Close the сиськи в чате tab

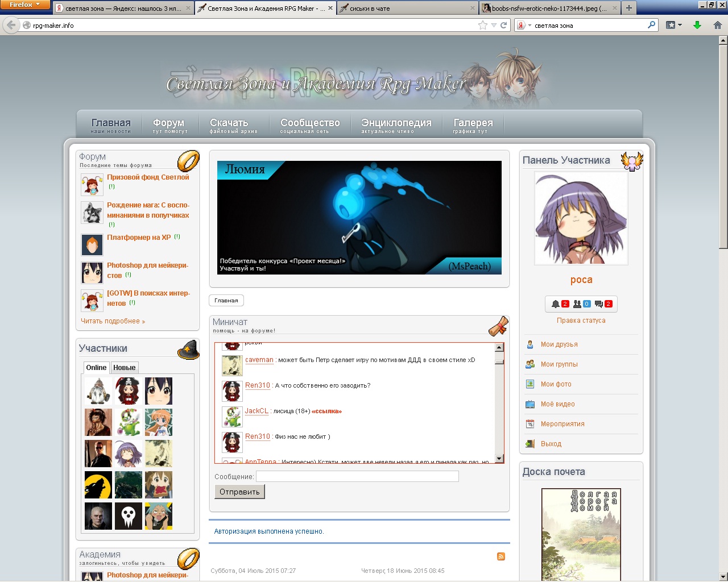click(473, 8)
